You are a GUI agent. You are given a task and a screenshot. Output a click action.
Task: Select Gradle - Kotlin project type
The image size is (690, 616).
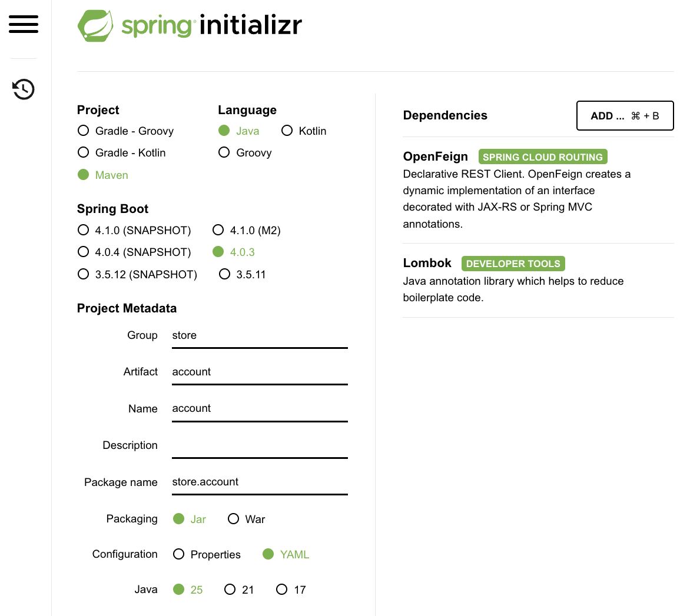84,152
